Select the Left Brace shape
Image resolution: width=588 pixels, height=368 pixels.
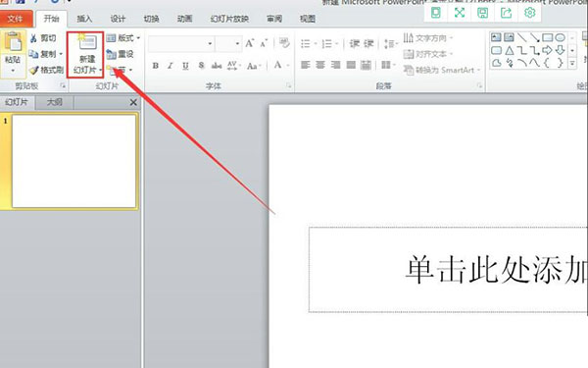[x=547, y=63]
